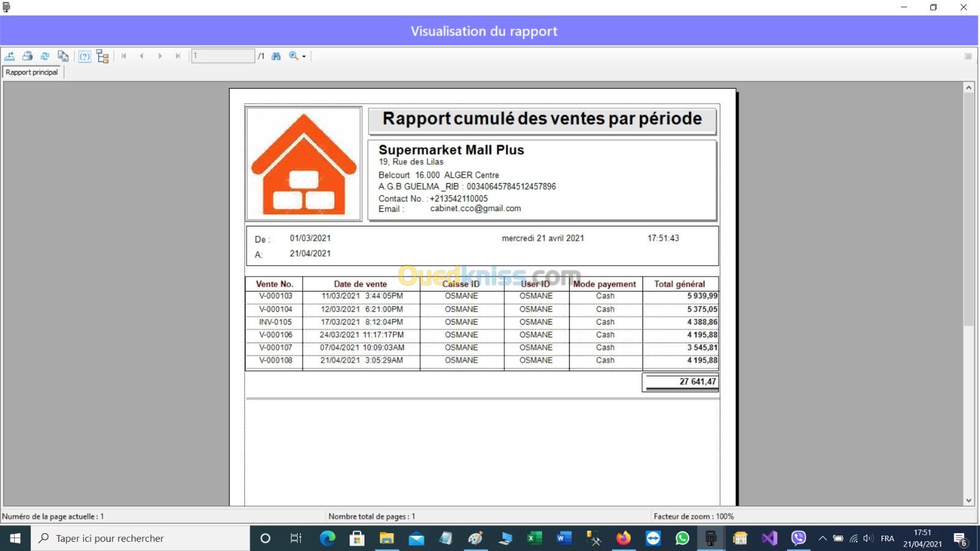Go to the next page arrow
980x551 pixels.
point(160,56)
